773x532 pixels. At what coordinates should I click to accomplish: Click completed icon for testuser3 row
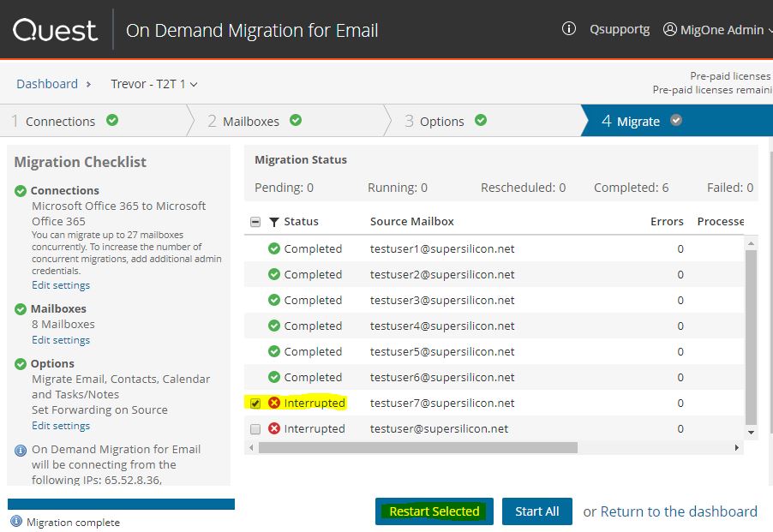pyautogui.click(x=274, y=300)
